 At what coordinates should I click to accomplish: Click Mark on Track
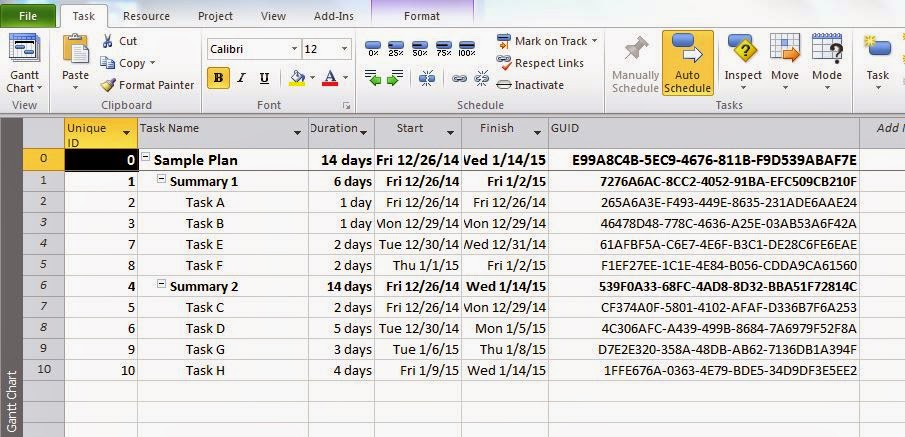542,41
